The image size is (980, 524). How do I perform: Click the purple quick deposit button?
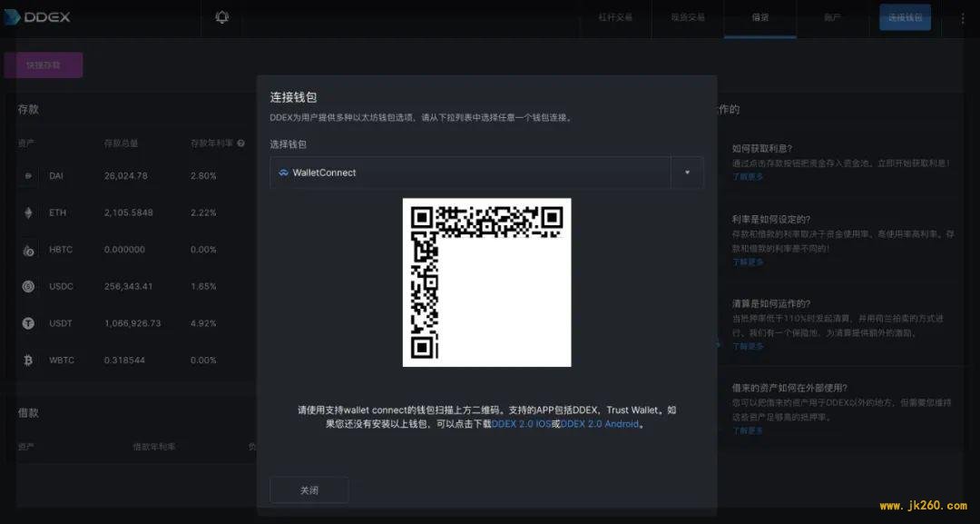pos(44,65)
